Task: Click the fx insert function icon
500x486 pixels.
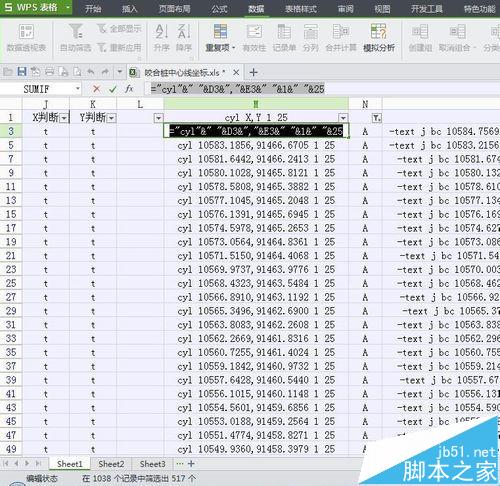Action: tap(129, 89)
